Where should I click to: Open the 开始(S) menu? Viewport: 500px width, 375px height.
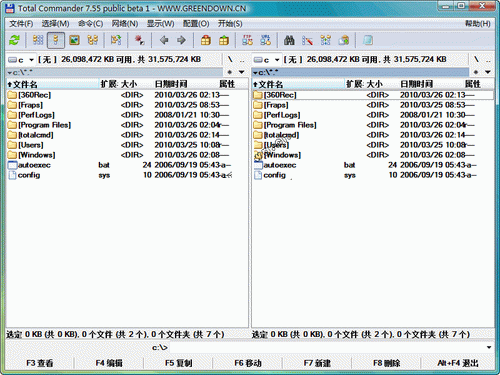[230, 24]
